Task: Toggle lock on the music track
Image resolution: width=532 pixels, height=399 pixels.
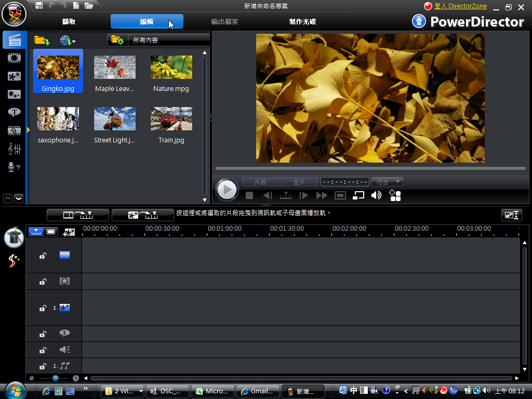Action: point(43,366)
